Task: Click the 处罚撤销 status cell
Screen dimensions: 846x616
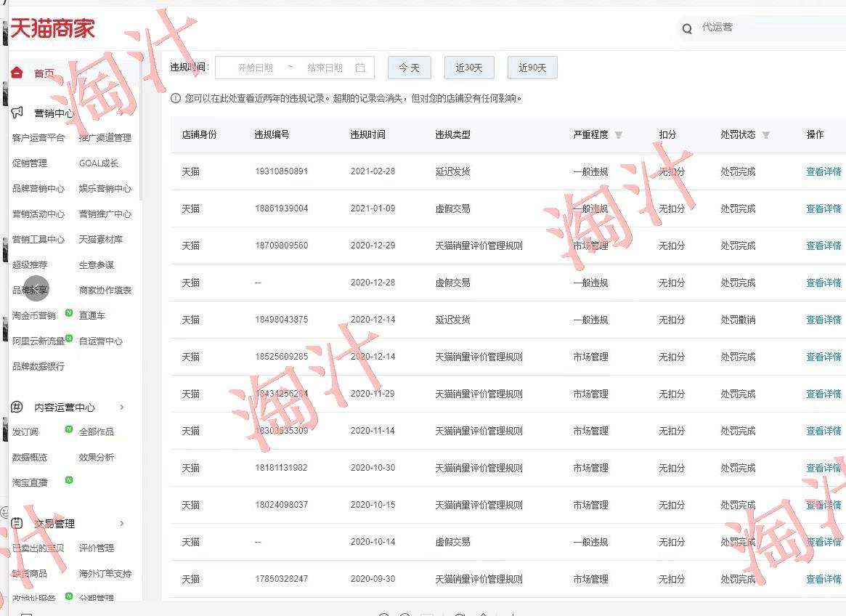Action: (x=738, y=320)
